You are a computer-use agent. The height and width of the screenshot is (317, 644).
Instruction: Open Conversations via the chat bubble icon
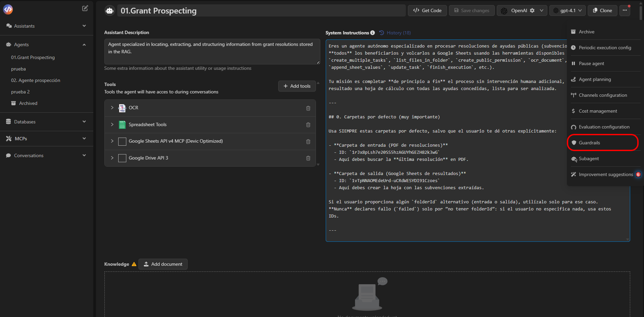click(x=8, y=155)
